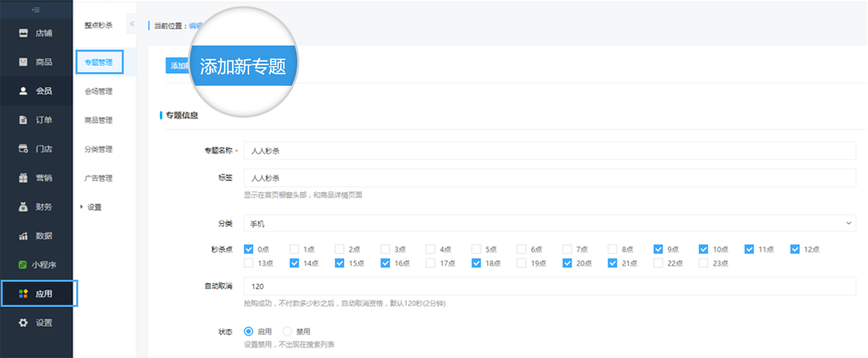Open the 分类 dropdown showing 手机
The width and height of the screenshot is (868, 358).
click(x=550, y=223)
